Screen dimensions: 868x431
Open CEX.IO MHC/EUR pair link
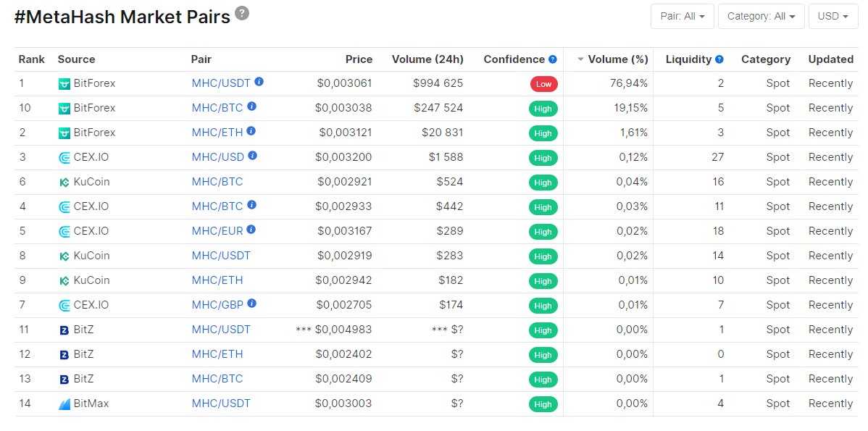(217, 231)
